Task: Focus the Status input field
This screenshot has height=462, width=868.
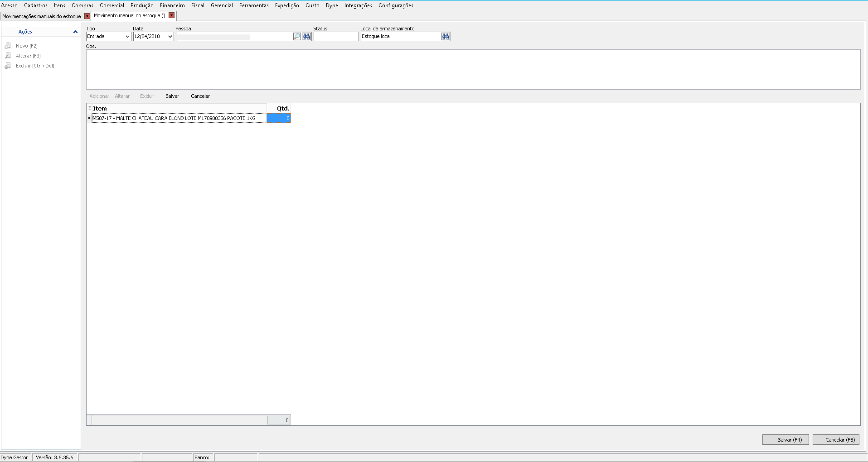Action: [x=336, y=37]
